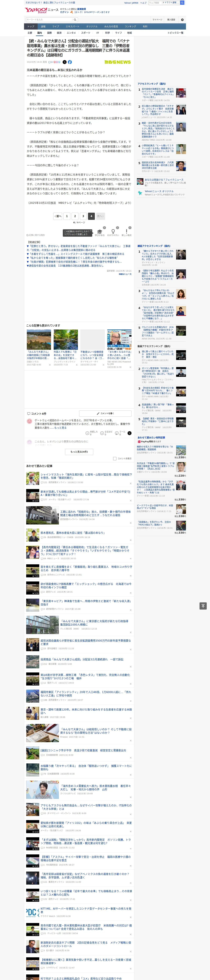
Task: Click the news keyword search magnifier icon
Action: [75, 19]
